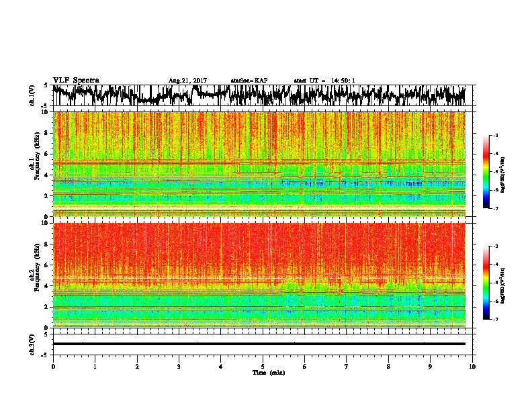Click the ch.2 colorbar 'log(PSD)' label

click(502, 286)
